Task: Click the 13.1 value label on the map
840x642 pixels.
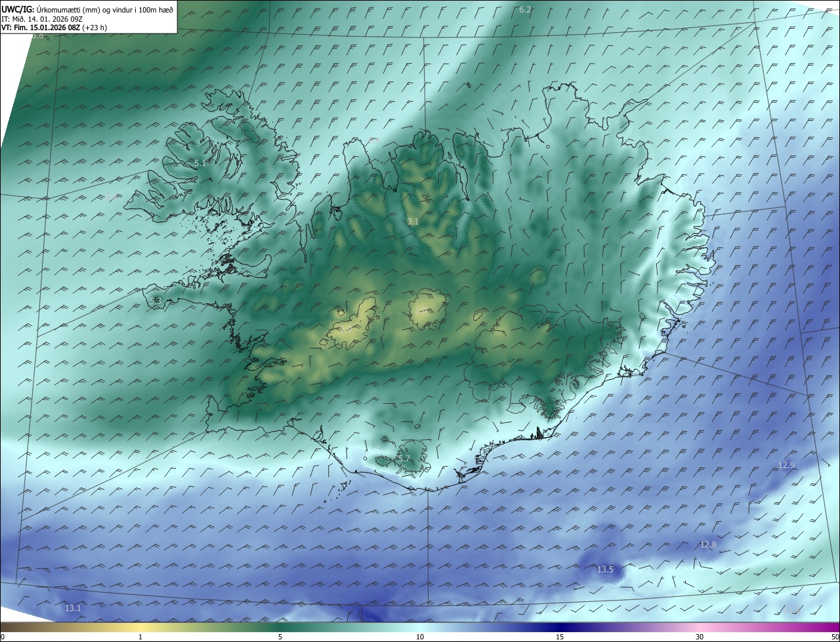Action: [73, 609]
